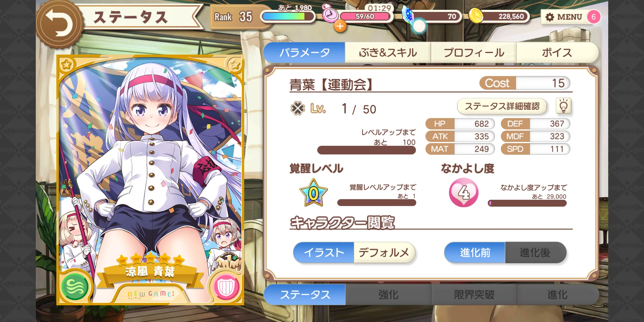644x322 pixels.
Task: Select 進化前 character form
Action: (x=475, y=253)
